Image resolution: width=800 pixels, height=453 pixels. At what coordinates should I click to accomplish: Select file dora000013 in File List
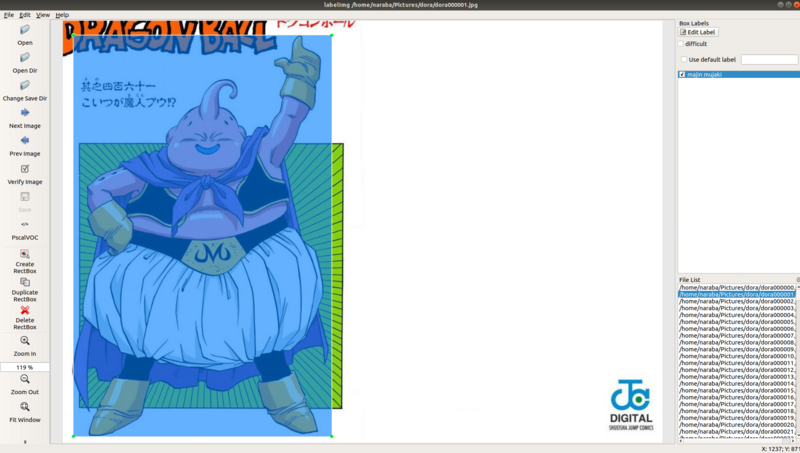tap(737, 377)
